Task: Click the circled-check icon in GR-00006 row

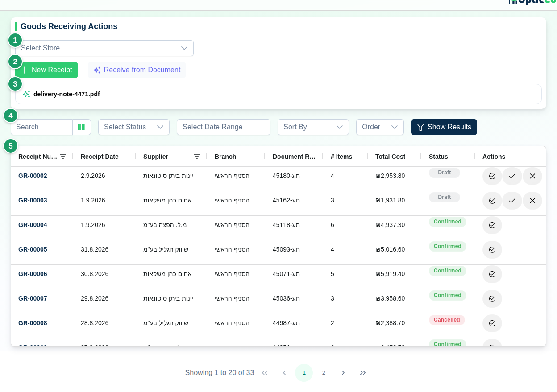Action: click(492, 274)
